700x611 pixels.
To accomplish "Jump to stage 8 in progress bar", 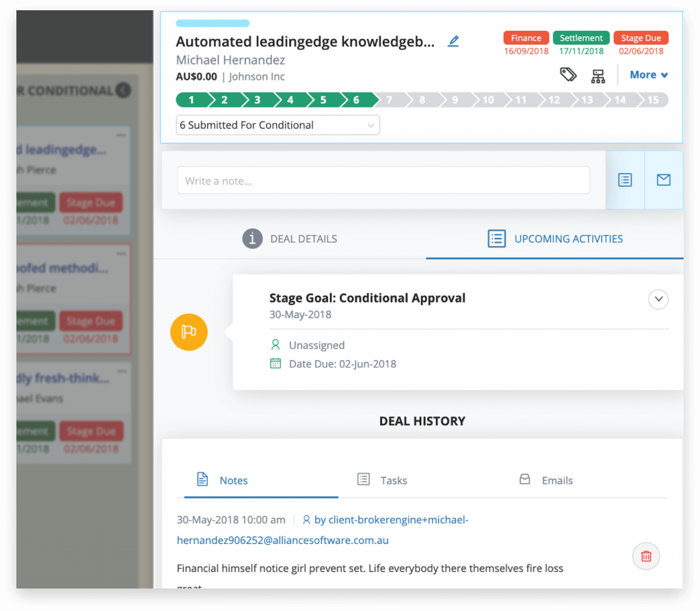I will (422, 100).
